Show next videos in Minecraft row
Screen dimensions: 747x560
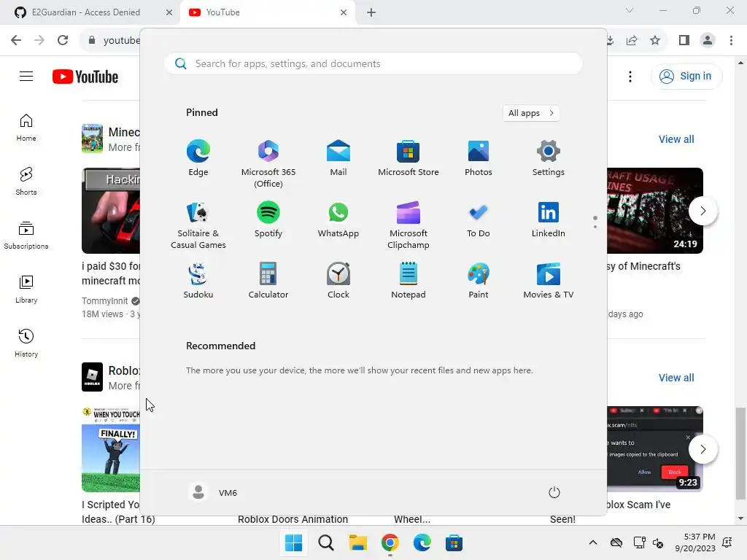(x=703, y=211)
